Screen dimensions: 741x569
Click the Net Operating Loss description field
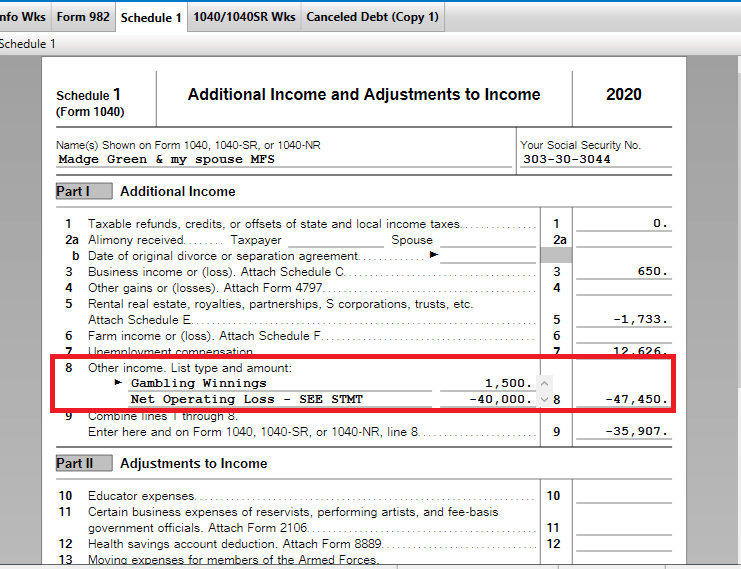tap(280, 399)
